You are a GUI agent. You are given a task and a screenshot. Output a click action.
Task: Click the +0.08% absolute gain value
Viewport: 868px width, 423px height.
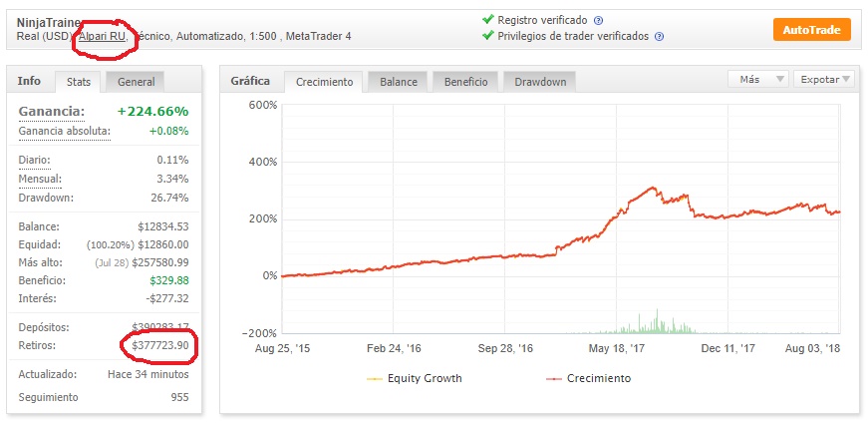pos(168,132)
